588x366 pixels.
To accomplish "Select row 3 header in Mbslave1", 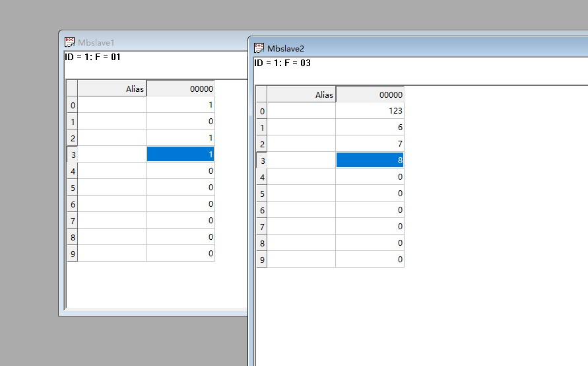I will (x=73, y=155).
